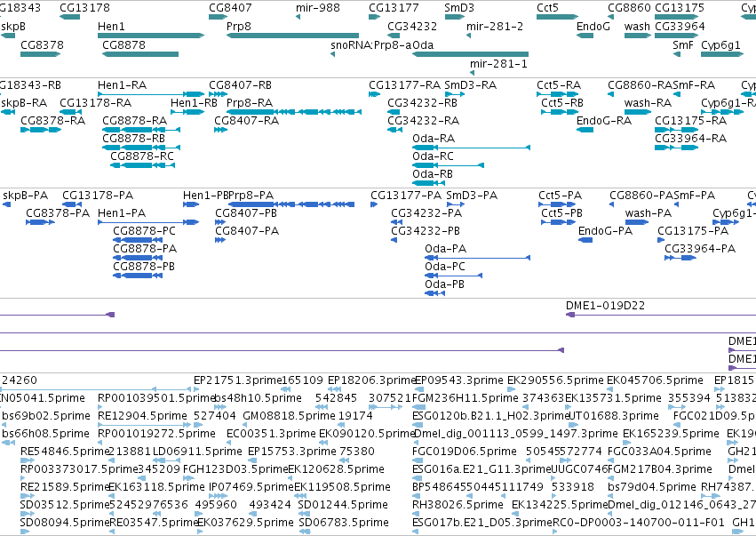The height and width of the screenshot is (536, 756).
Task: Click the Prp8-PA protein glyph
Action: coord(291,204)
